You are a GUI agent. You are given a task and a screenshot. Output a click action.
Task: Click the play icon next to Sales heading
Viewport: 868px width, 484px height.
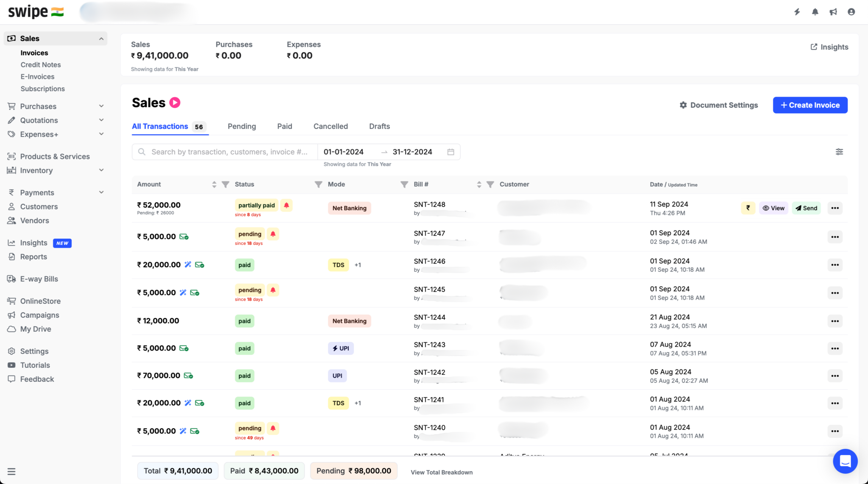[x=174, y=102]
